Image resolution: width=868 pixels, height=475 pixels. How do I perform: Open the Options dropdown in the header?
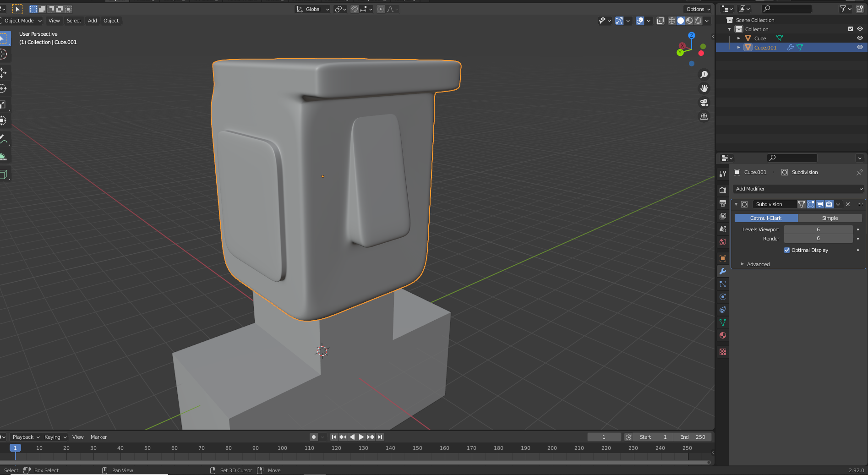click(698, 9)
